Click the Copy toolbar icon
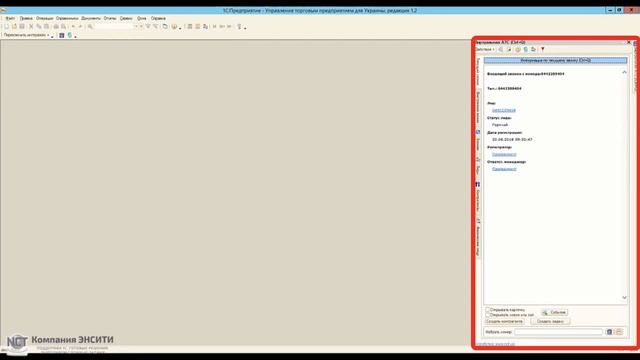The image size is (640, 360). coord(38,27)
